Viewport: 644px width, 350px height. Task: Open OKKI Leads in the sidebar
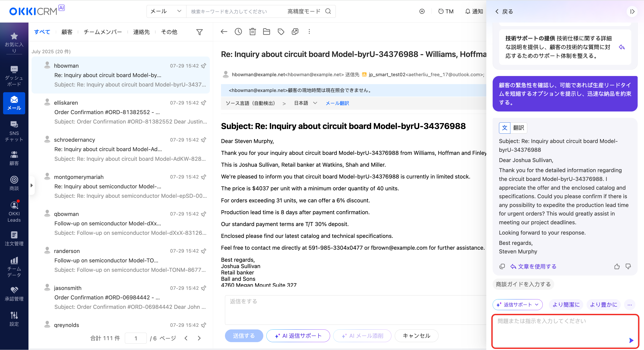pyautogui.click(x=14, y=212)
